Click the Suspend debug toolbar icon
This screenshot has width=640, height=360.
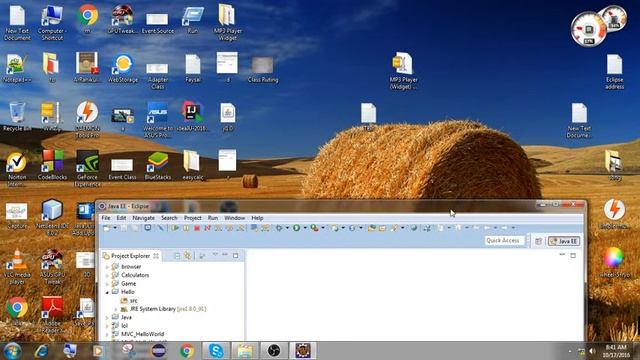coord(186,228)
